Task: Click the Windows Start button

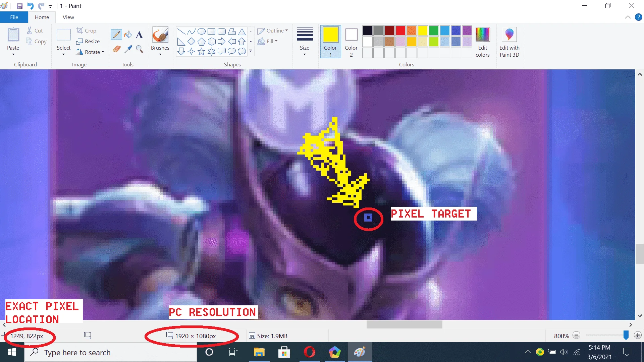Action: click(12, 352)
